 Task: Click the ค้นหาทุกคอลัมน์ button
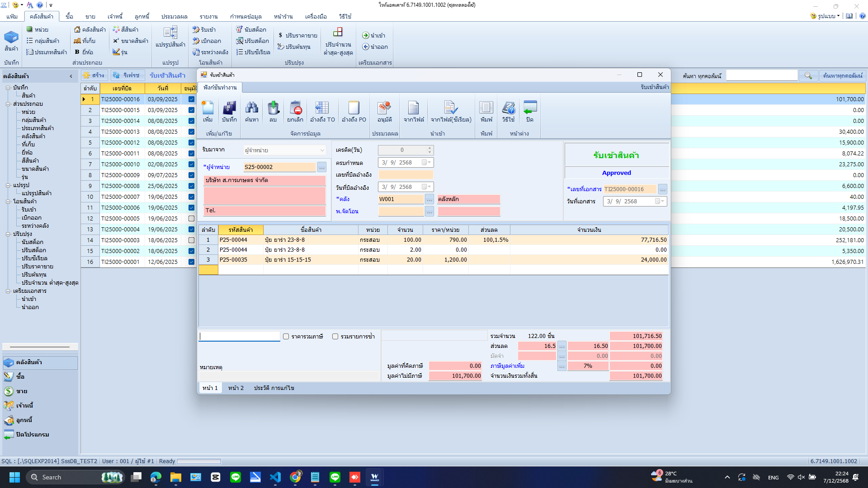click(842, 75)
